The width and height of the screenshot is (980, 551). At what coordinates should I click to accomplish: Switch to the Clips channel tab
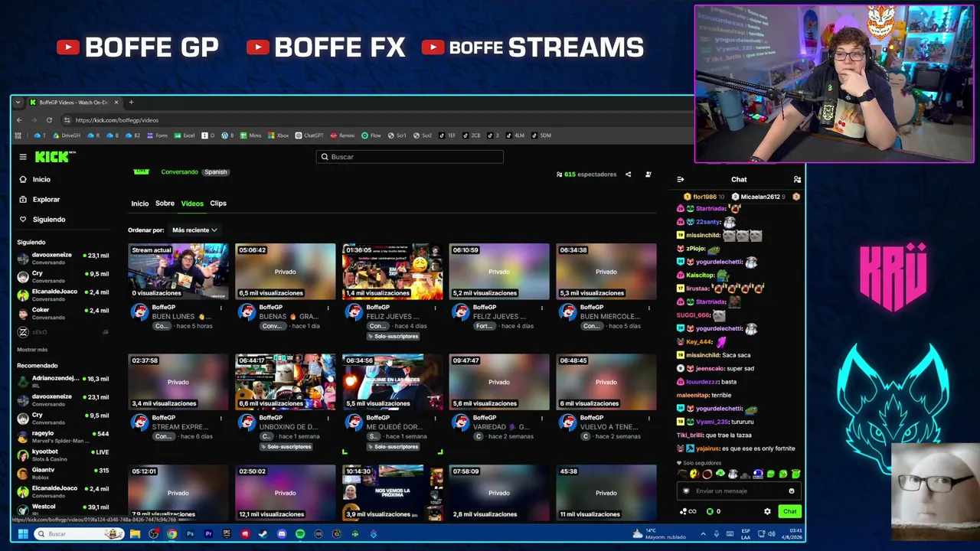pos(218,204)
